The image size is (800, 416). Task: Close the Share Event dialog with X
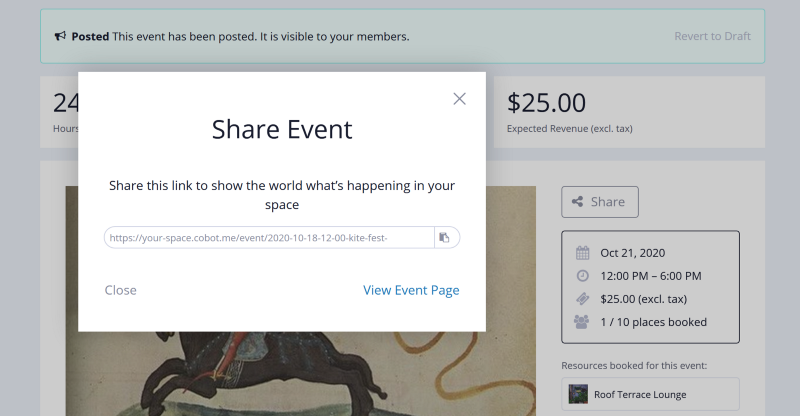[x=459, y=99]
